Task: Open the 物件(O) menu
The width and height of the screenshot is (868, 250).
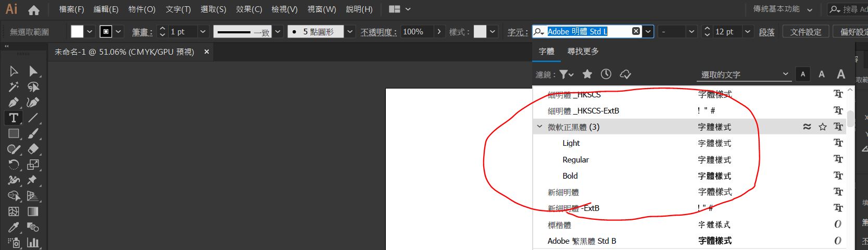Action: point(142,9)
